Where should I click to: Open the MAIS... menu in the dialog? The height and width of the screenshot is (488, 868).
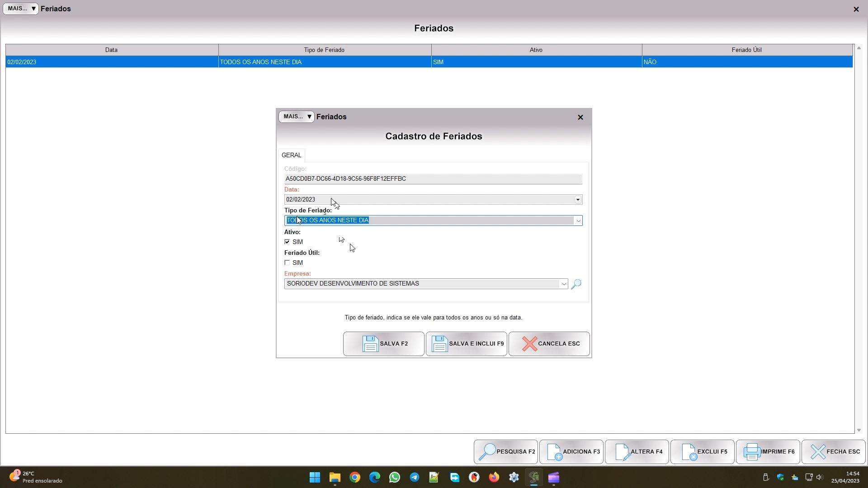point(296,117)
